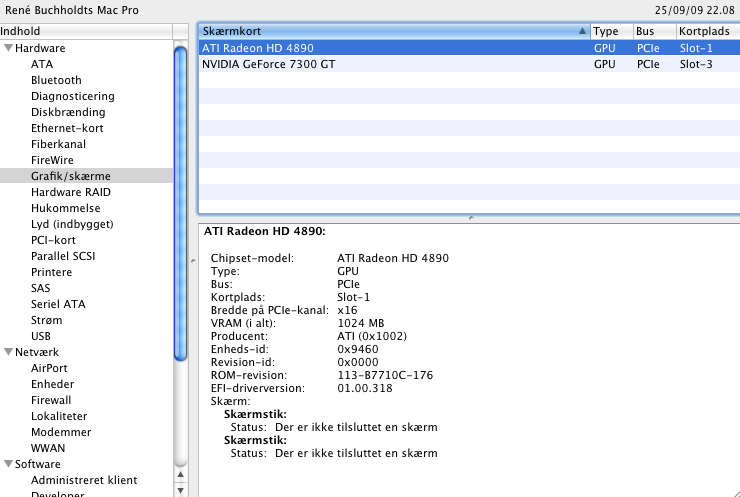Select Bluetooth in the sidebar
This screenshot has width=740, height=497.
tap(56, 80)
